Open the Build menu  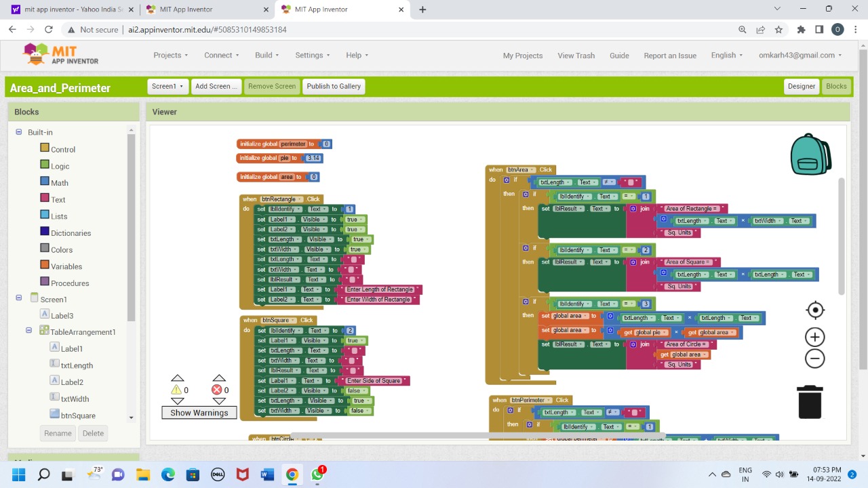(x=267, y=56)
